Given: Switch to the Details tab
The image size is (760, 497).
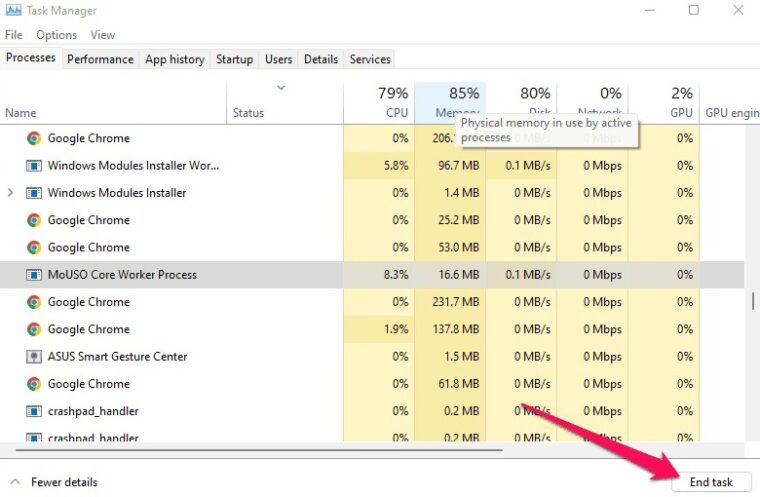Looking at the screenshot, I should point(321,59).
